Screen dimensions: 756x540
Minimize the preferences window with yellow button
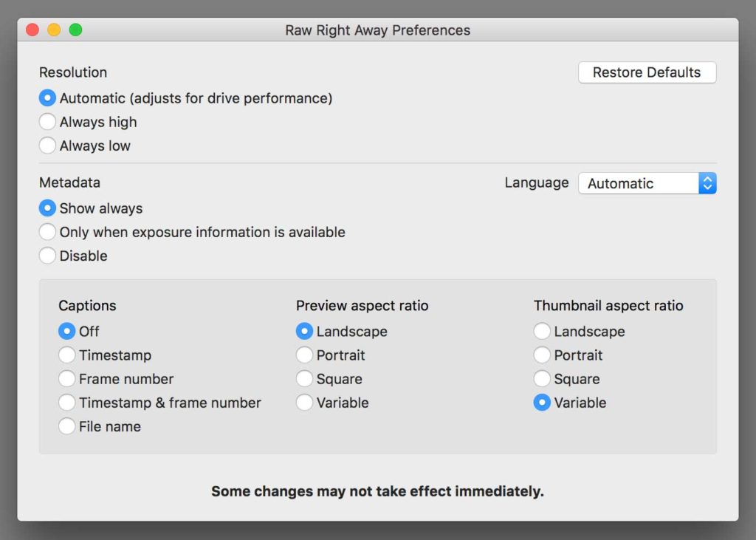pos(54,30)
